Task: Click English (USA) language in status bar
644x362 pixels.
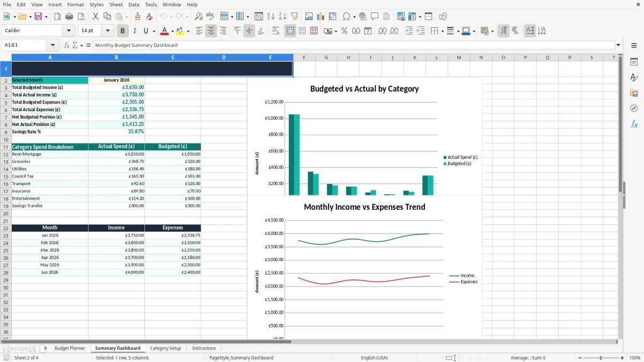Action: click(374, 358)
